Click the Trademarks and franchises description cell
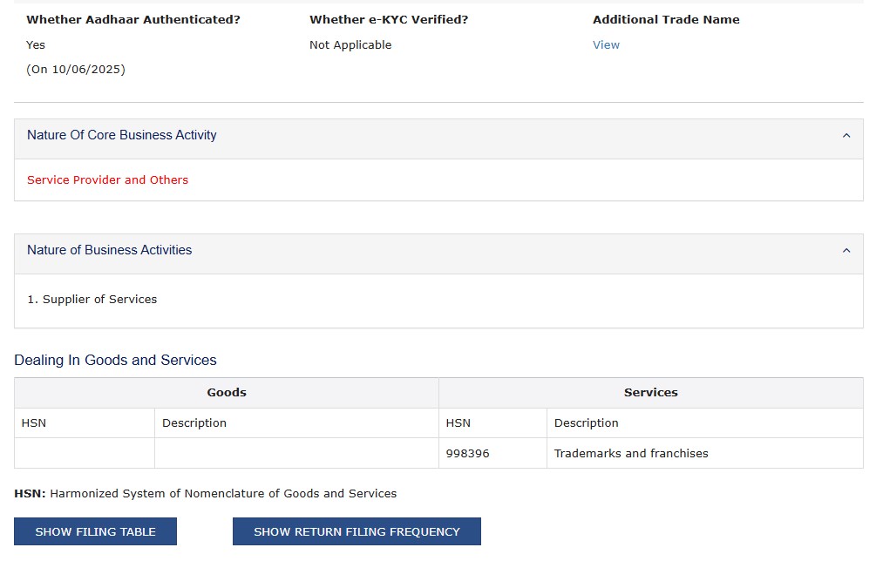The image size is (883, 588). point(631,454)
